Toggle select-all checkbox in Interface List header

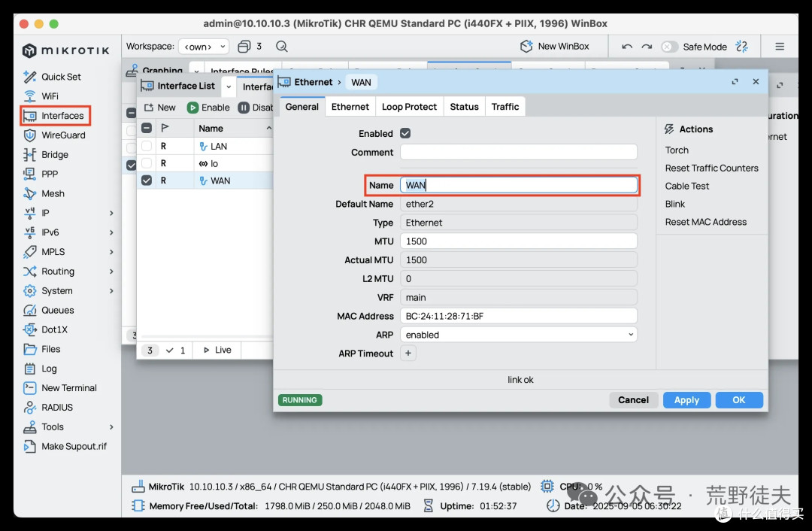(x=147, y=128)
